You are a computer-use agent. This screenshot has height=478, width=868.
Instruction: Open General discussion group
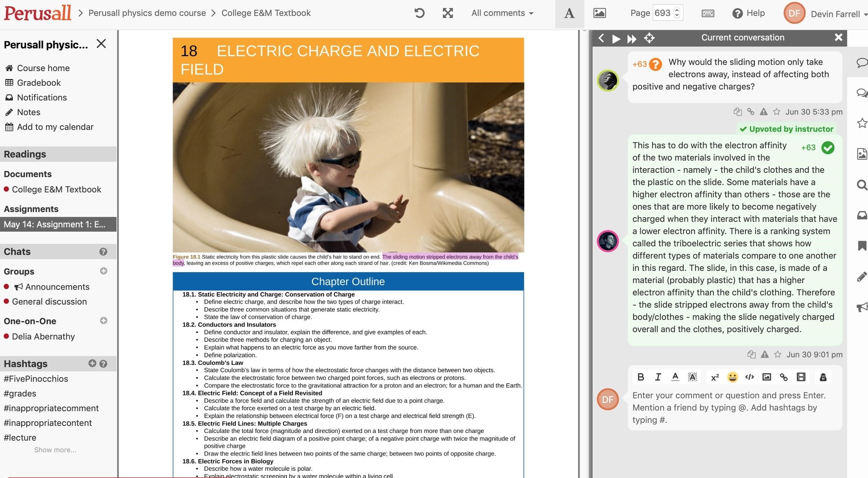[x=49, y=301]
